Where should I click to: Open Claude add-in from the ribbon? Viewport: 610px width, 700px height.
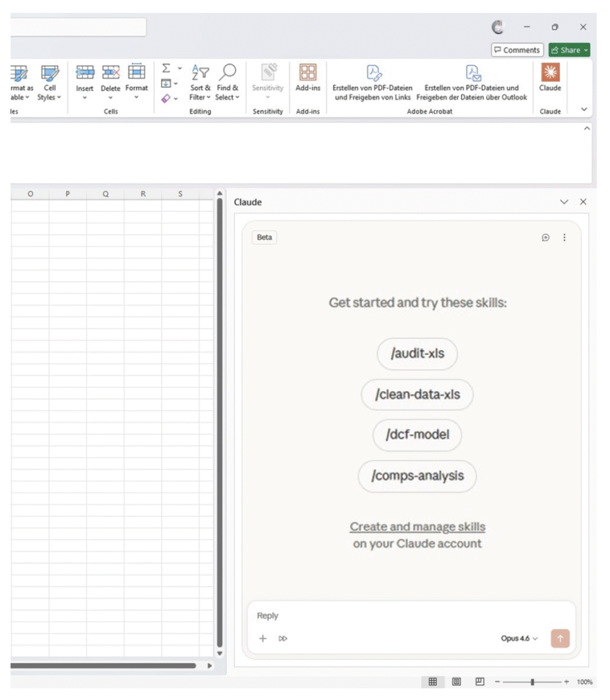(x=550, y=78)
